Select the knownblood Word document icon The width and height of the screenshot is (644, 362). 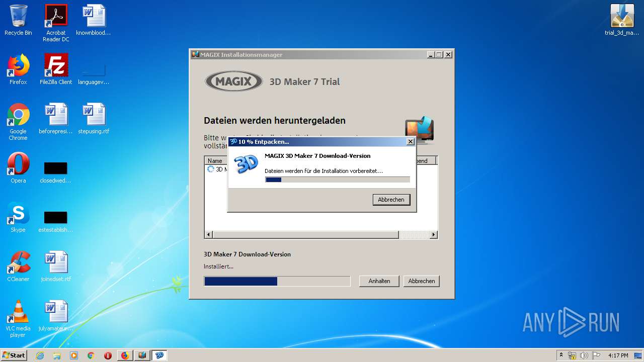(x=94, y=20)
